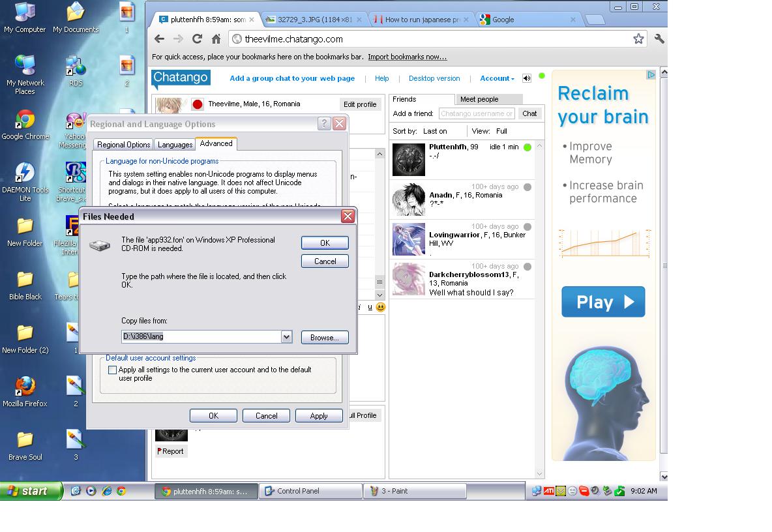Open My Documents desktop icon
The width and height of the screenshot is (772, 532).
[x=76, y=18]
